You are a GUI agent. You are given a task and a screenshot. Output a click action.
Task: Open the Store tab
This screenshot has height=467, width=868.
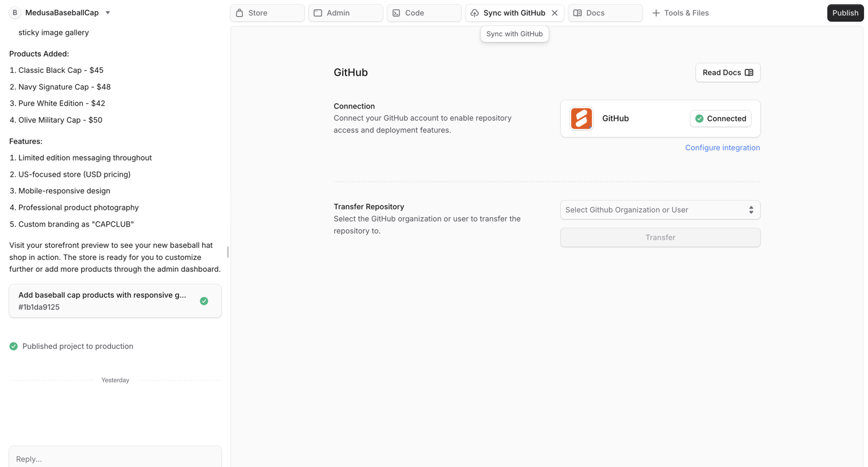tap(268, 13)
